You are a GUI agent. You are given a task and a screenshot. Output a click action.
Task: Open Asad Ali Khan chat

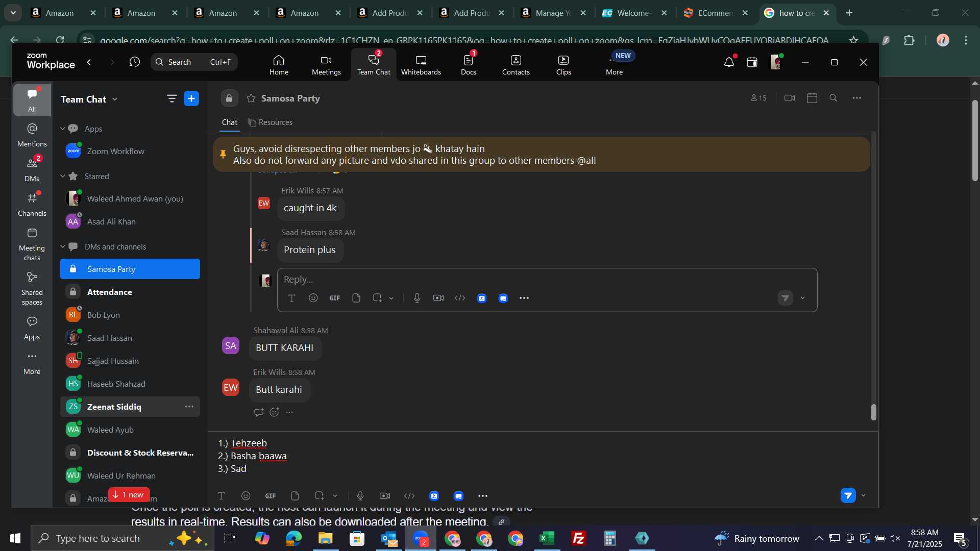(130, 222)
